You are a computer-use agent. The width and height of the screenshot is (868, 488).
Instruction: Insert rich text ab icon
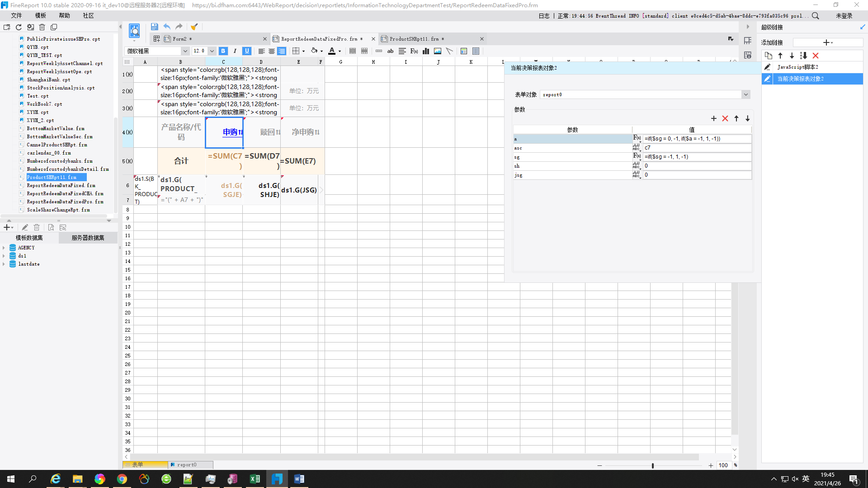coord(390,51)
